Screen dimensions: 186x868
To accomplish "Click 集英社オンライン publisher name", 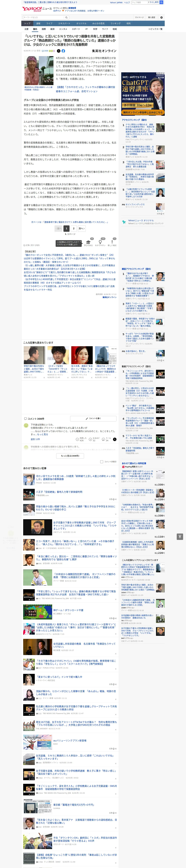I will tap(104, 51).
